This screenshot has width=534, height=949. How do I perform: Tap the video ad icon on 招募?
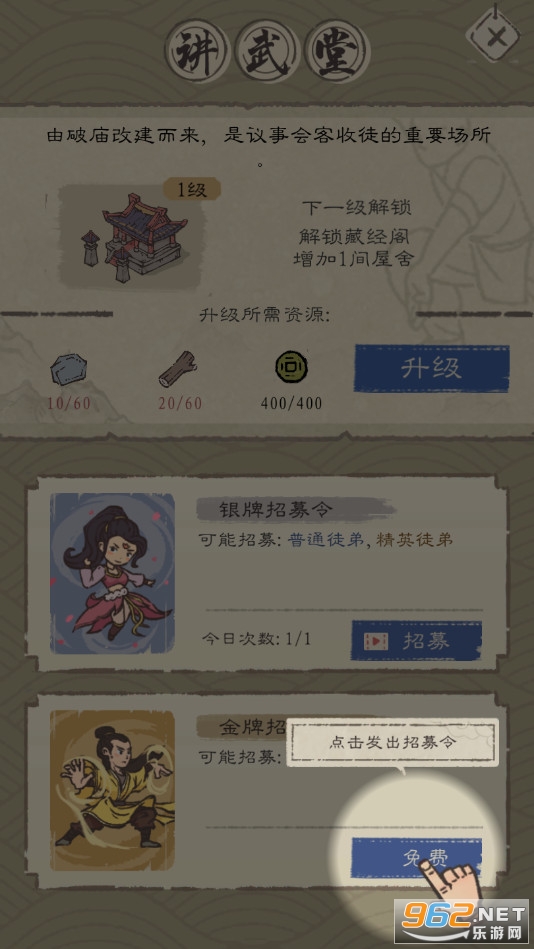tap(377, 641)
